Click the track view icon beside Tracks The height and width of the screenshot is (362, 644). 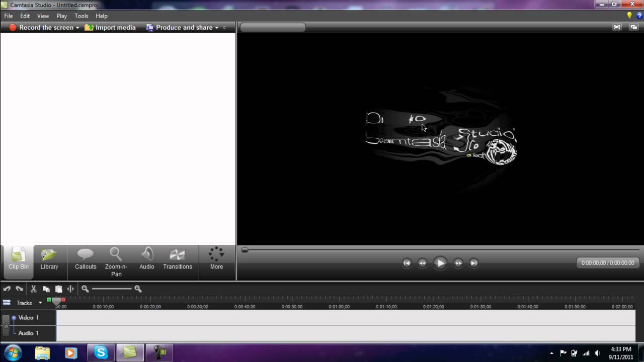[x=7, y=303]
